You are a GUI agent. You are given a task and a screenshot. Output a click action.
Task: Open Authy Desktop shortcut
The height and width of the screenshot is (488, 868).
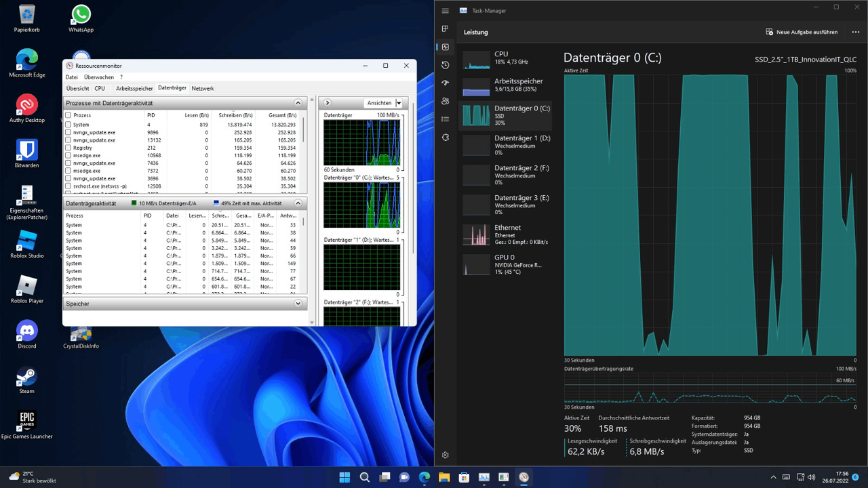click(x=27, y=108)
